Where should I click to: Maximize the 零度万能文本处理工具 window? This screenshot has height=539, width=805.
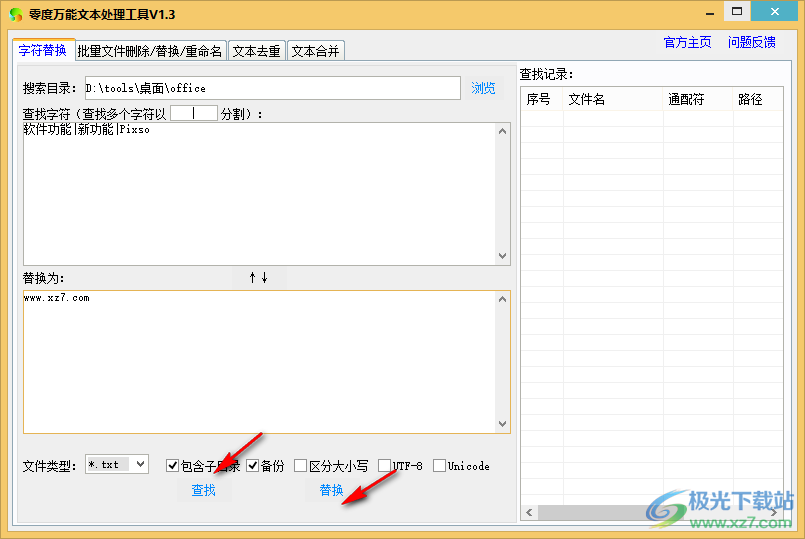coord(737,11)
